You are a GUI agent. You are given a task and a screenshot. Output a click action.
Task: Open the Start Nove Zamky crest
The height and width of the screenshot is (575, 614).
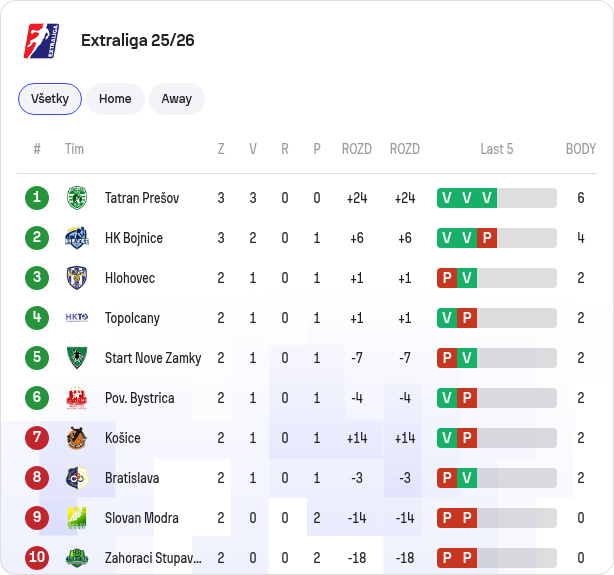[x=77, y=358]
